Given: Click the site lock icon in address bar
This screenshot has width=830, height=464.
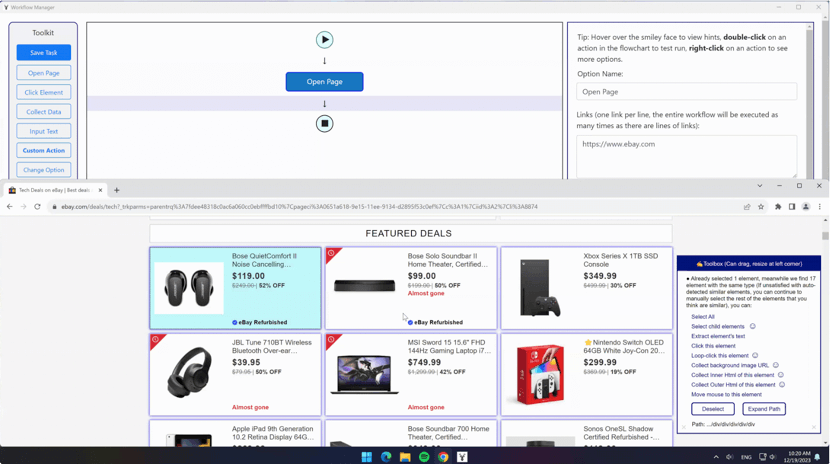Looking at the screenshot, I should [54, 207].
